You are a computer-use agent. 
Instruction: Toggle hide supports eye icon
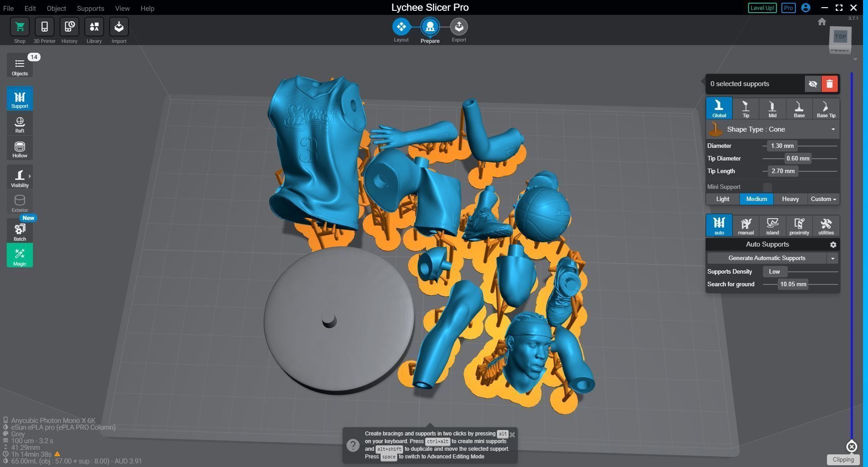click(x=813, y=84)
